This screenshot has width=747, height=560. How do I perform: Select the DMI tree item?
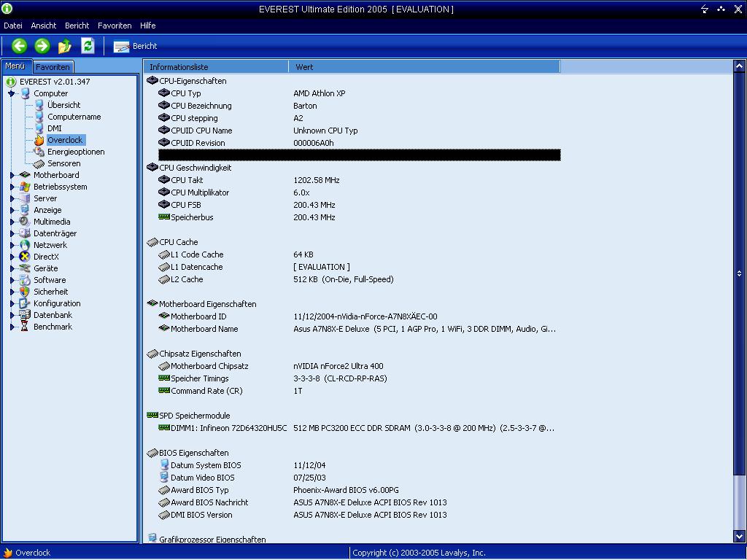(x=54, y=128)
